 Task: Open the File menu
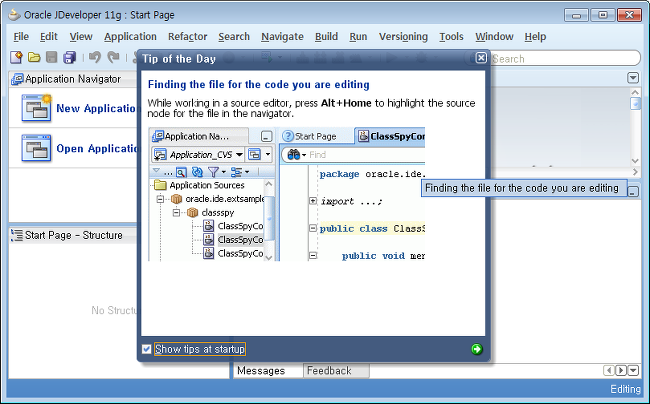point(21,36)
